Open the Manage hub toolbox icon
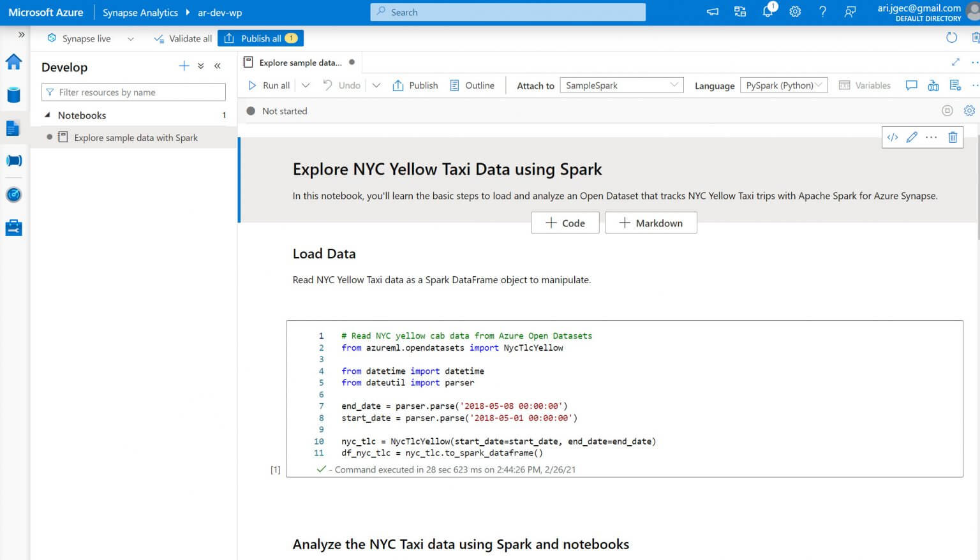 [13, 227]
